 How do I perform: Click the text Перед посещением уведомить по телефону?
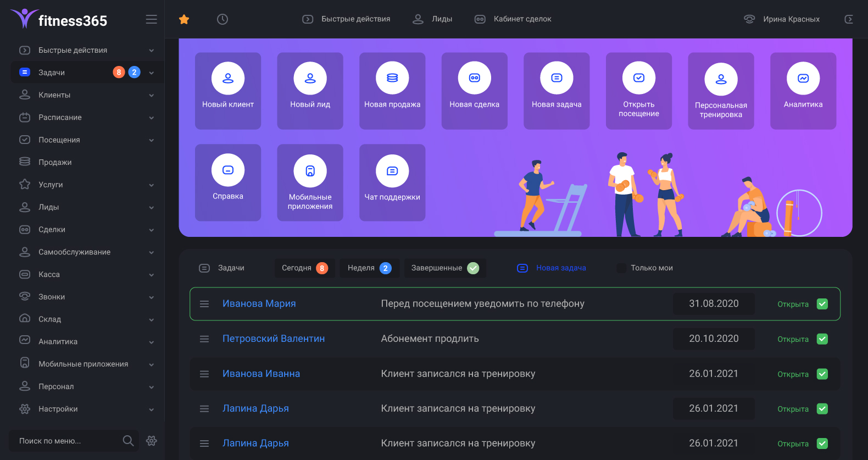point(482,304)
